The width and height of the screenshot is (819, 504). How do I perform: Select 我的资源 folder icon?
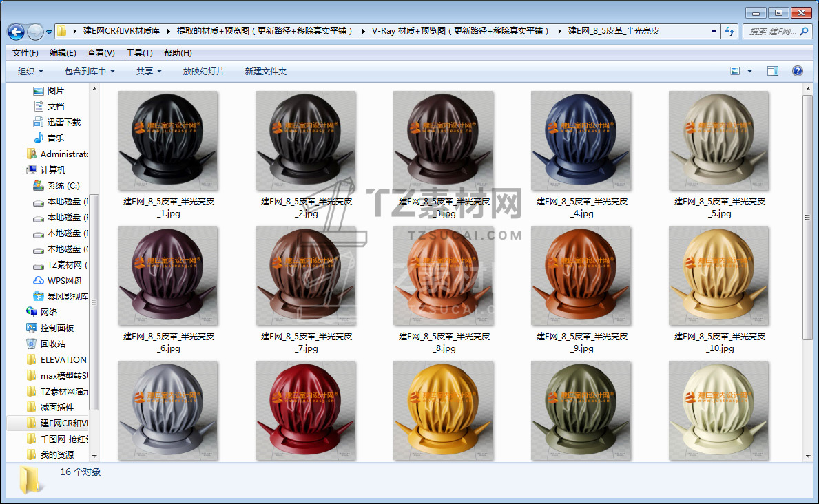click(31, 455)
